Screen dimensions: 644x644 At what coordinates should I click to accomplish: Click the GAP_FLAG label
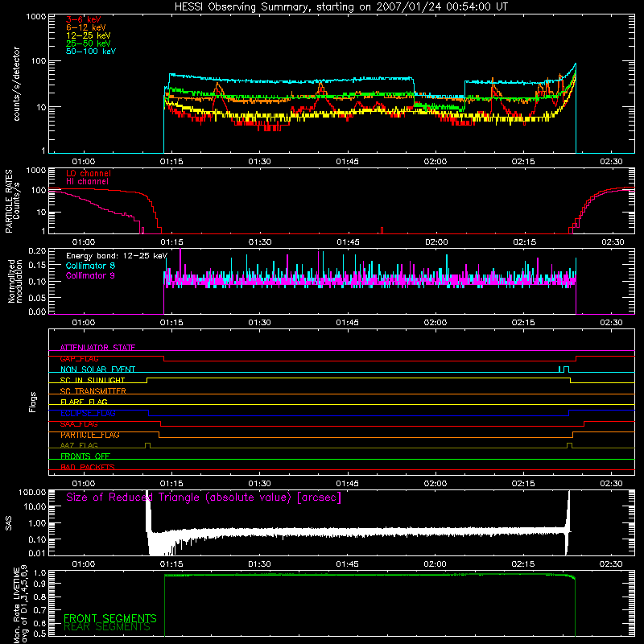click(79, 358)
